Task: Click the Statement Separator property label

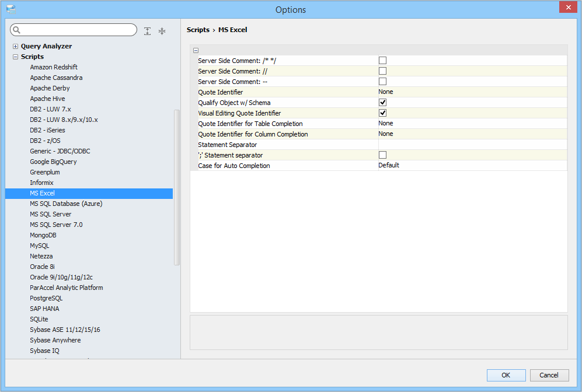Action: pos(228,145)
